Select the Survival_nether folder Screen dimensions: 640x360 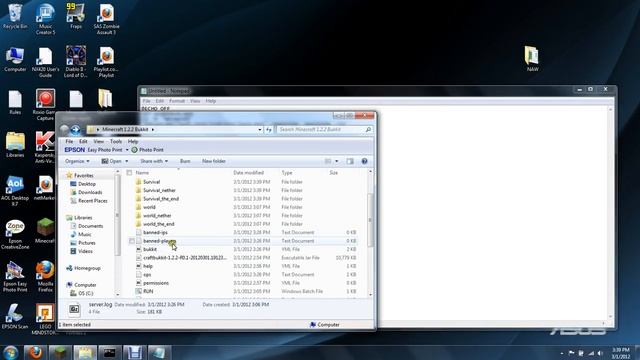pyautogui.click(x=159, y=191)
